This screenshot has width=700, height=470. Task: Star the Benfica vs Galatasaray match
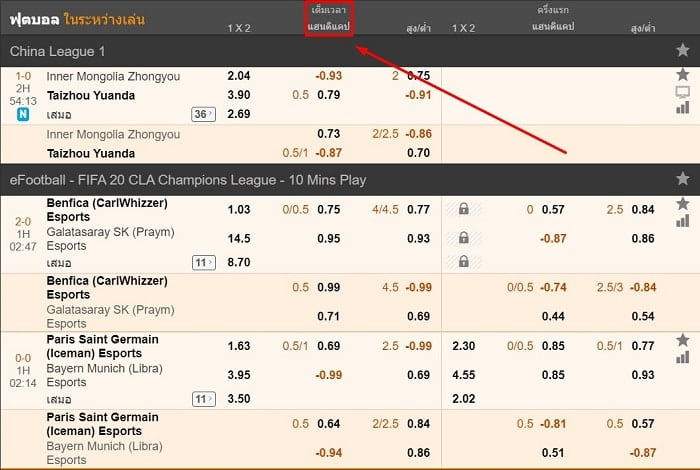point(682,204)
